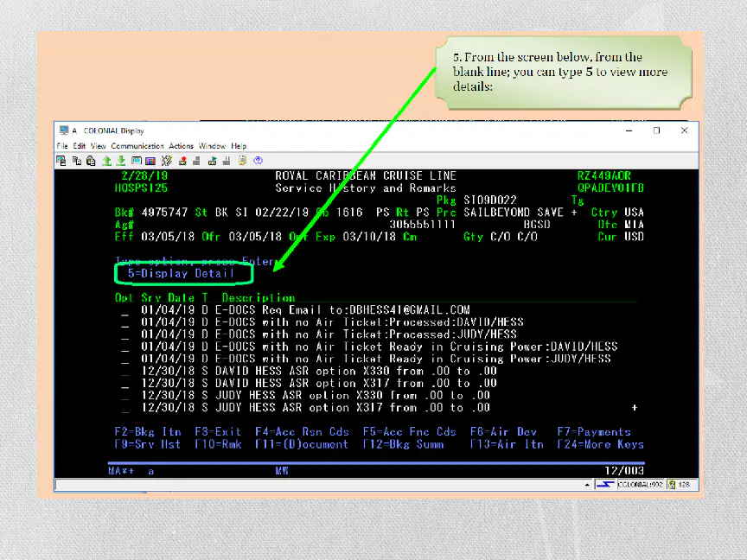Click the F4=Acc Rsn Cds key label

click(302, 432)
